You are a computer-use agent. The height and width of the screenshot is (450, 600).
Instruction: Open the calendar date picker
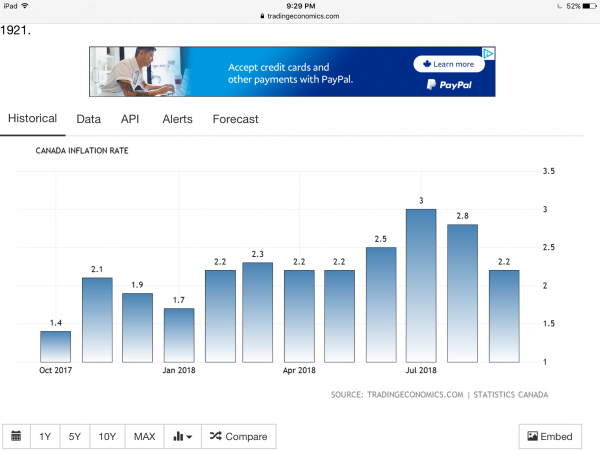17,436
